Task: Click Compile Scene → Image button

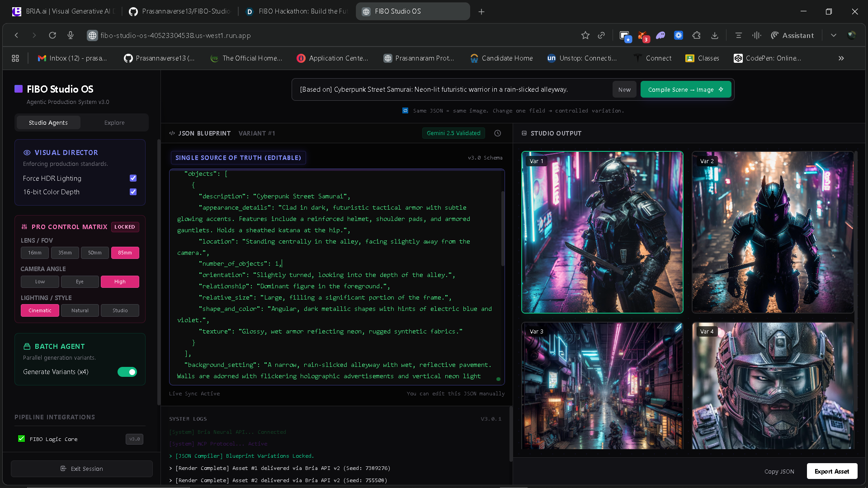Action: click(685, 89)
